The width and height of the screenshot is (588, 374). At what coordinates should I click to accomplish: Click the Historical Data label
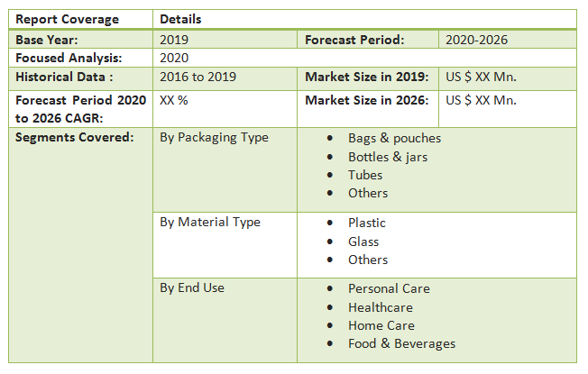[x=65, y=77]
